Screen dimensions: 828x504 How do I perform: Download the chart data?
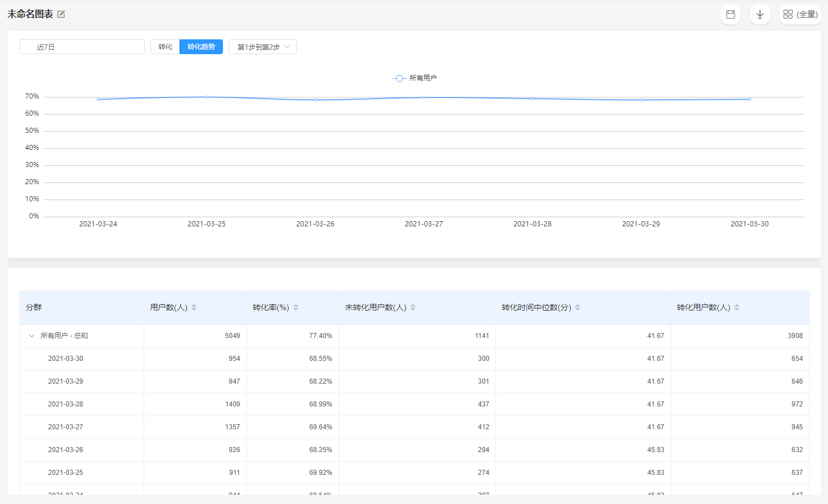pyautogui.click(x=760, y=14)
